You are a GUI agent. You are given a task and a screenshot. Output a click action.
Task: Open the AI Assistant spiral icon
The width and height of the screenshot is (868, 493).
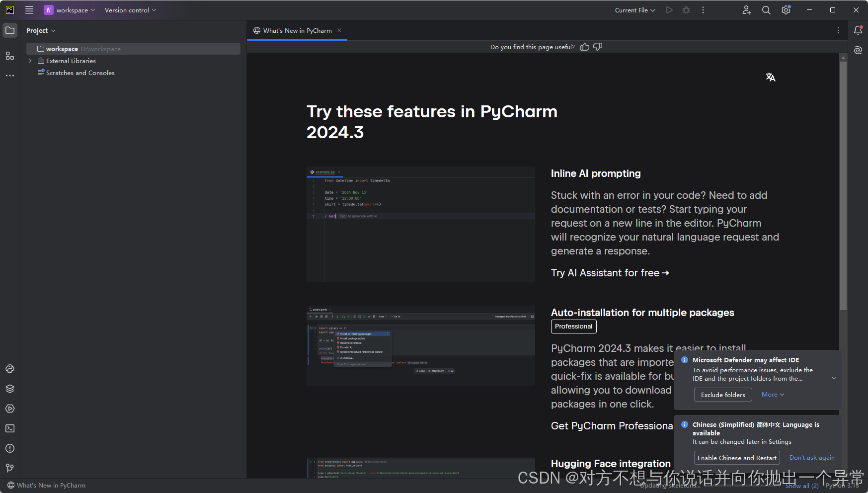[858, 50]
